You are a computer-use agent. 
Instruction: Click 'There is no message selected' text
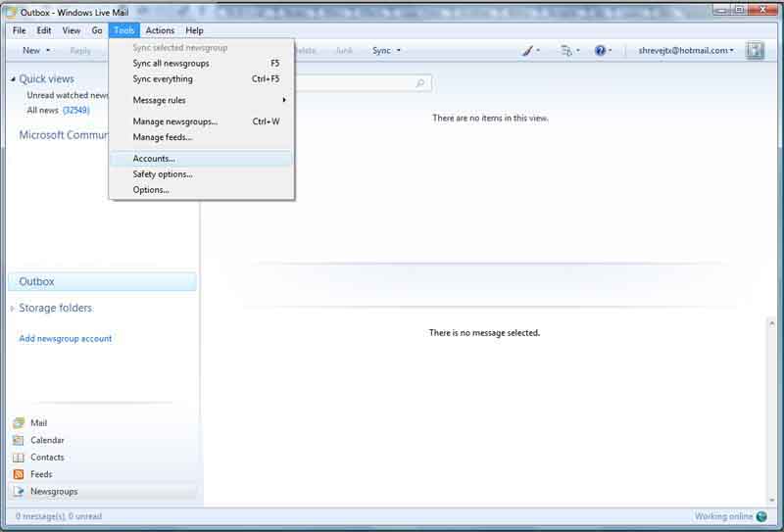pyautogui.click(x=484, y=332)
